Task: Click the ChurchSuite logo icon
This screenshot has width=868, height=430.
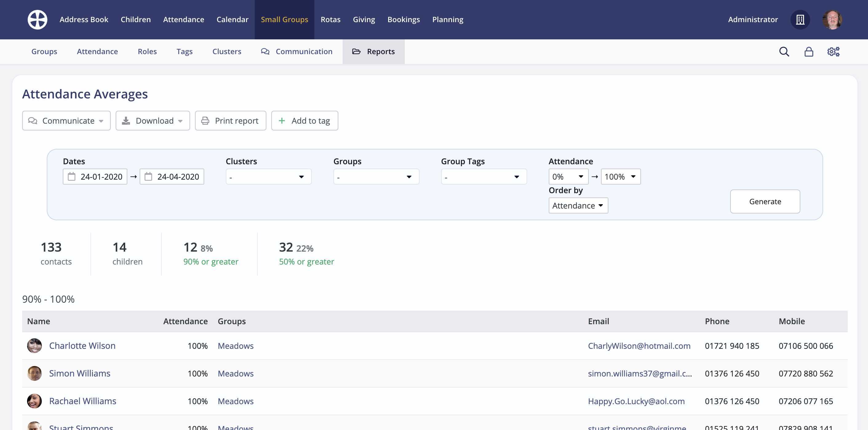Action: click(x=38, y=20)
